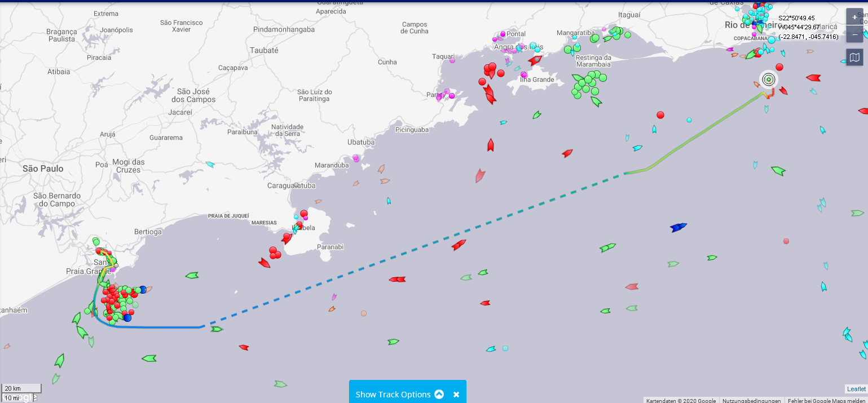Click the large green ship near Restinga da Marambaia

click(596, 101)
